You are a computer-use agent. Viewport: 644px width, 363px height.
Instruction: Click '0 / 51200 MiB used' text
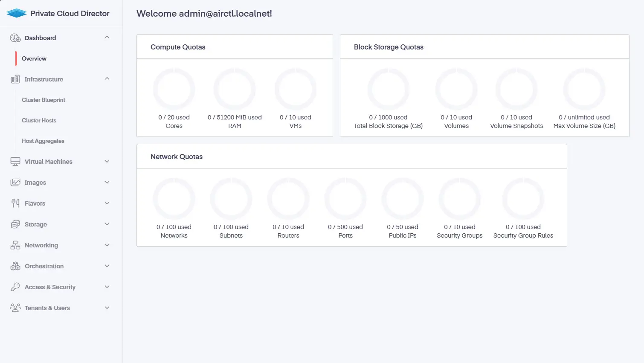pyautogui.click(x=235, y=117)
